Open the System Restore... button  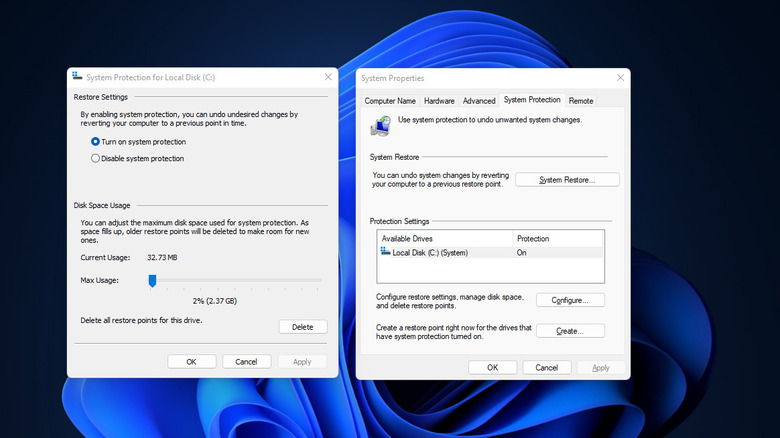pos(567,180)
